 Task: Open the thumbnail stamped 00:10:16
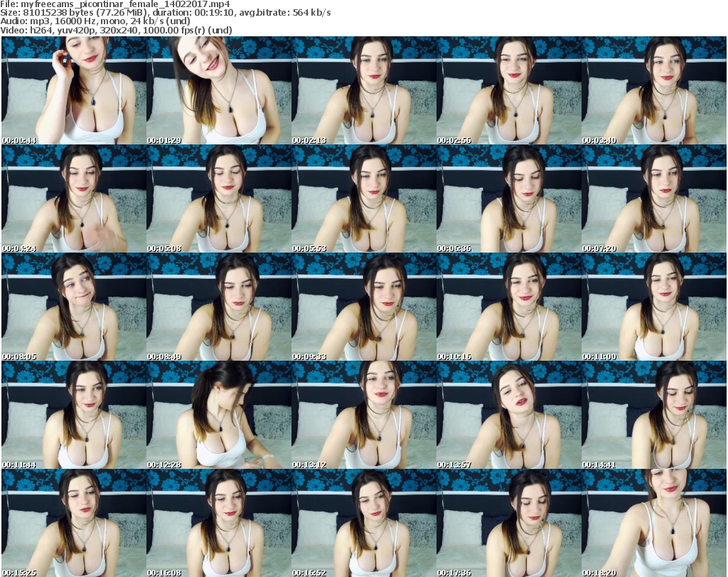509,307
